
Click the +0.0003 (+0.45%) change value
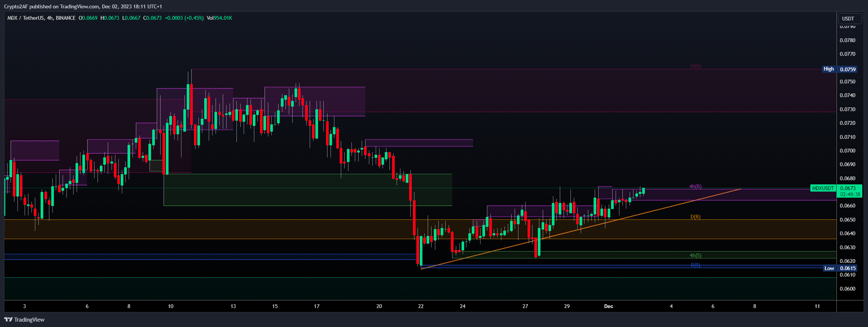[x=184, y=18]
